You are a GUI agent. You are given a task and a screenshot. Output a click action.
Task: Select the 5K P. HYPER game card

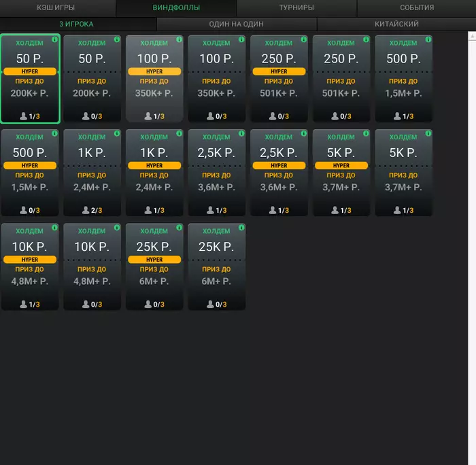pos(341,173)
